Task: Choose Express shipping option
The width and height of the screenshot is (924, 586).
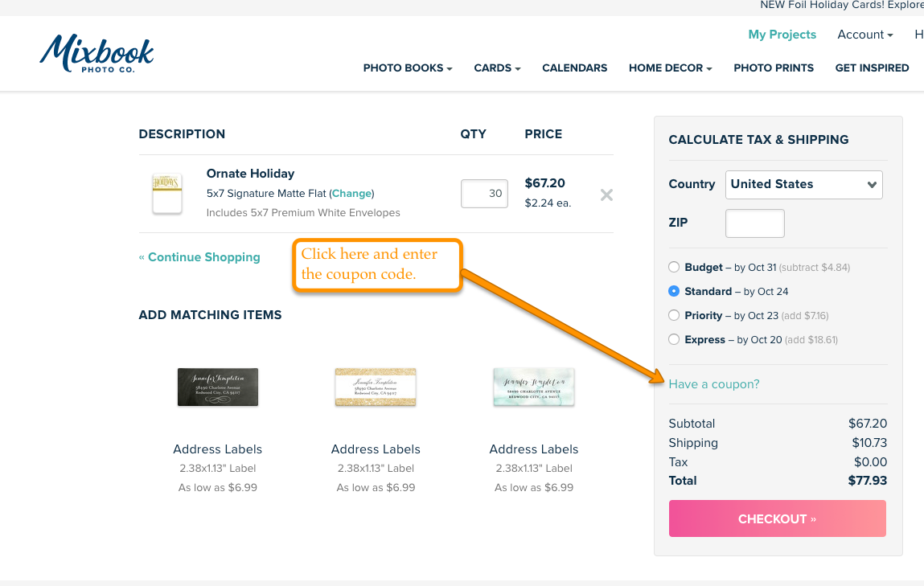Action: (x=674, y=339)
